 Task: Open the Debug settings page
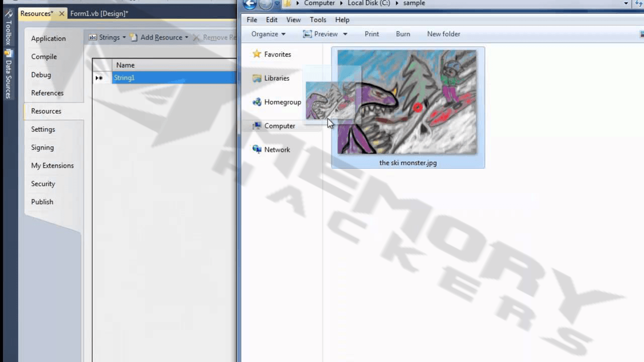tap(41, 75)
